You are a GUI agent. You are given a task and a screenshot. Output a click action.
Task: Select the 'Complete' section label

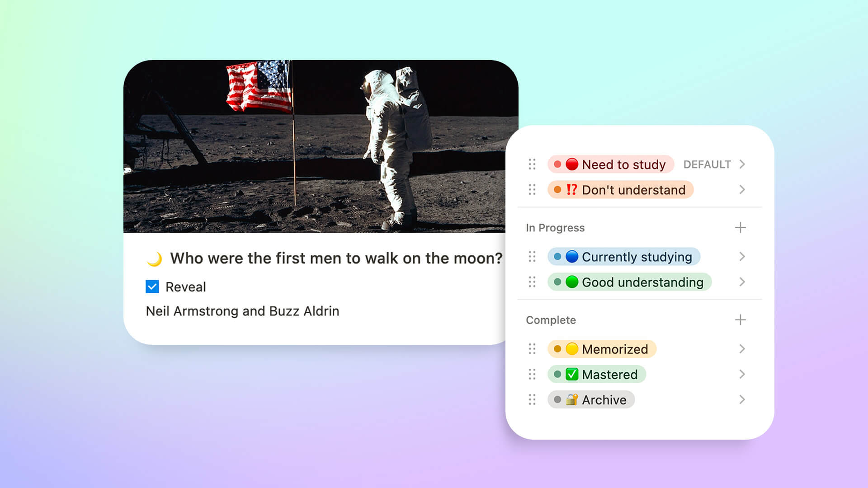point(551,320)
